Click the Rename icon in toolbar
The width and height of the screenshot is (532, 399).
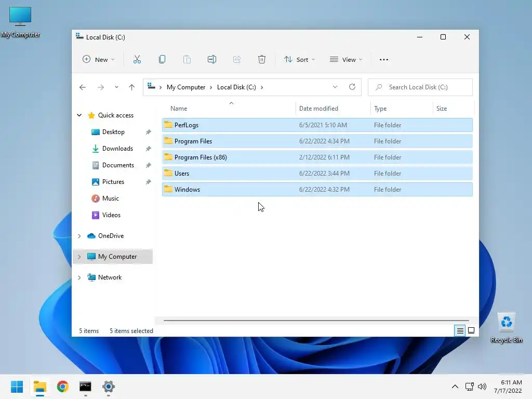coord(212,59)
